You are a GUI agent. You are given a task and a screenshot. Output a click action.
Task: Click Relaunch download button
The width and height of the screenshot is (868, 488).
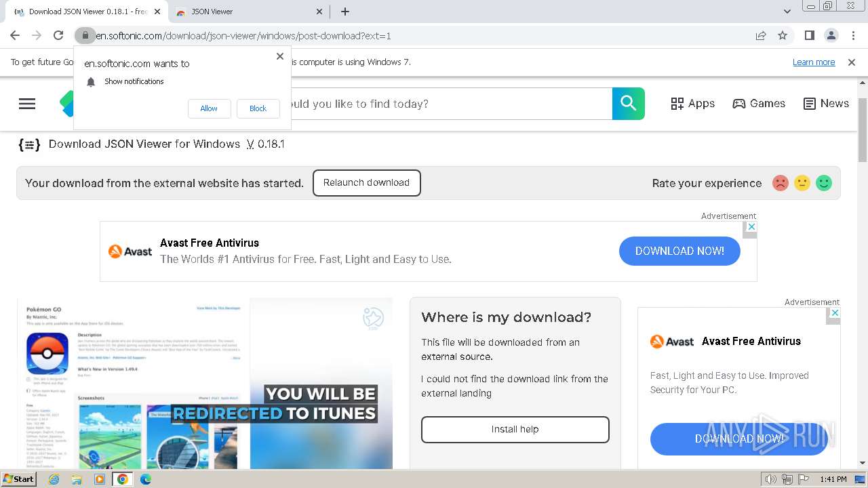point(366,183)
